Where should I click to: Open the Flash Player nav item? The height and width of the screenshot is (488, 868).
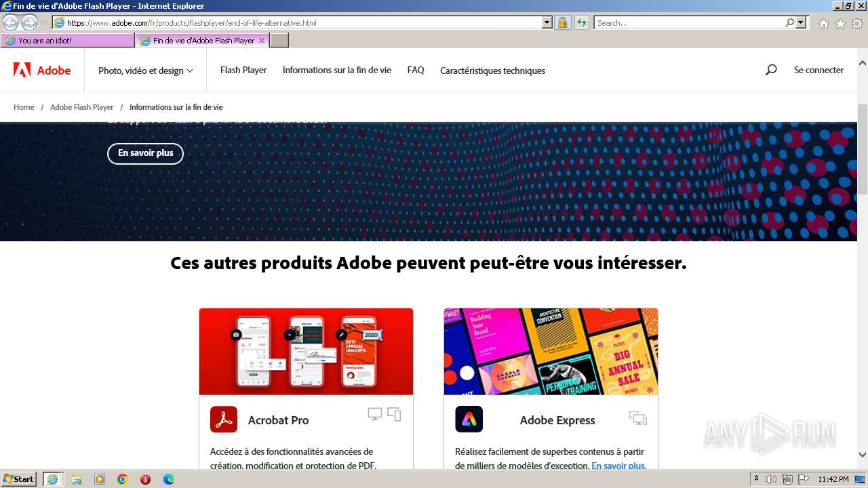pos(243,70)
